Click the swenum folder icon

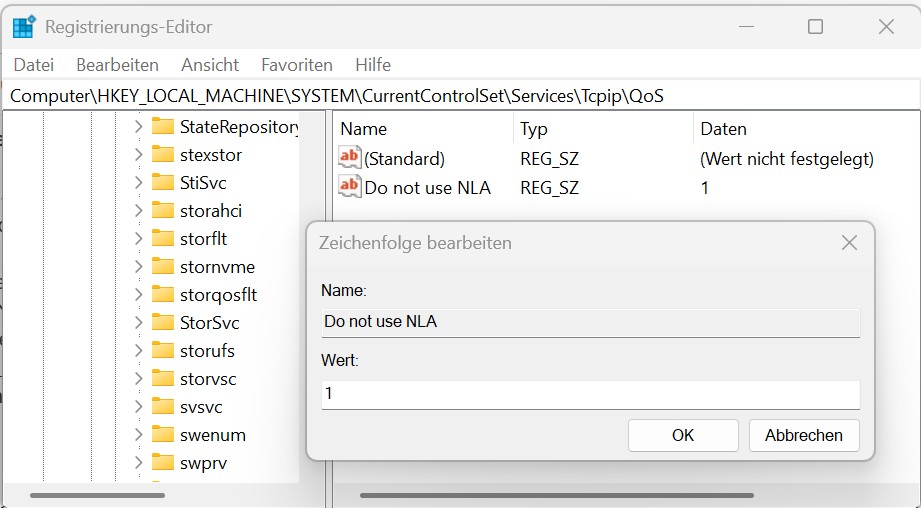tap(163, 435)
